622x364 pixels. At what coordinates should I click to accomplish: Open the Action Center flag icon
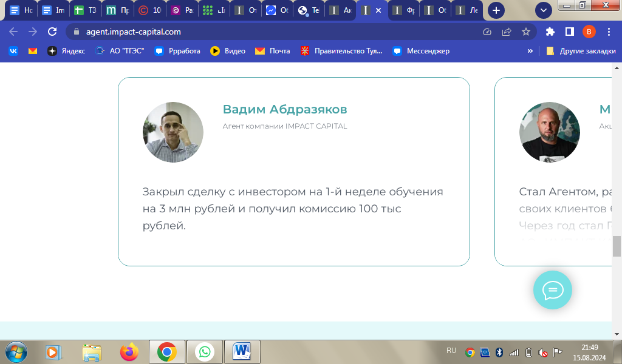pyautogui.click(x=558, y=352)
